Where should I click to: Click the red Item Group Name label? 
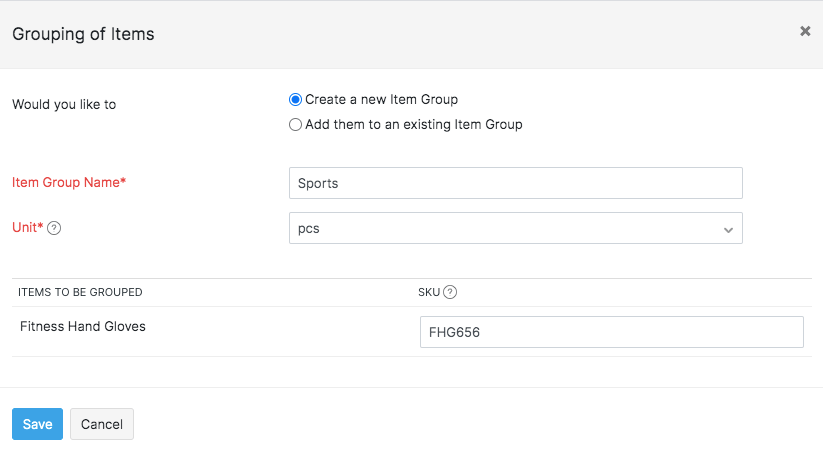(x=69, y=182)
